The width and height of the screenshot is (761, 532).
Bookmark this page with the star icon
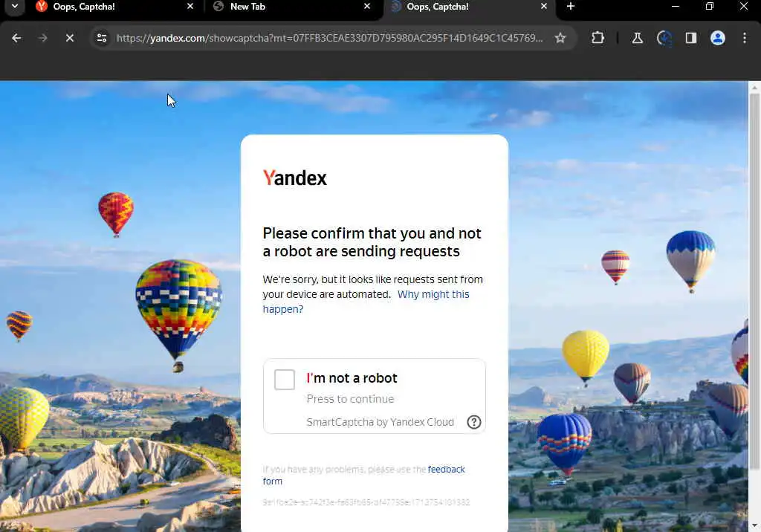click(x=560, y=38)
